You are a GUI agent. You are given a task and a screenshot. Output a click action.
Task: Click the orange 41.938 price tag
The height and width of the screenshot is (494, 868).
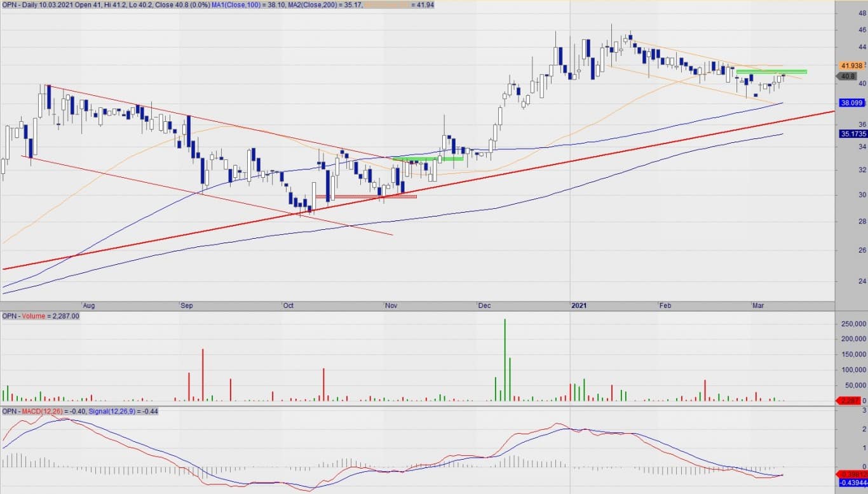pyautogui.click(x=851, y=66)
